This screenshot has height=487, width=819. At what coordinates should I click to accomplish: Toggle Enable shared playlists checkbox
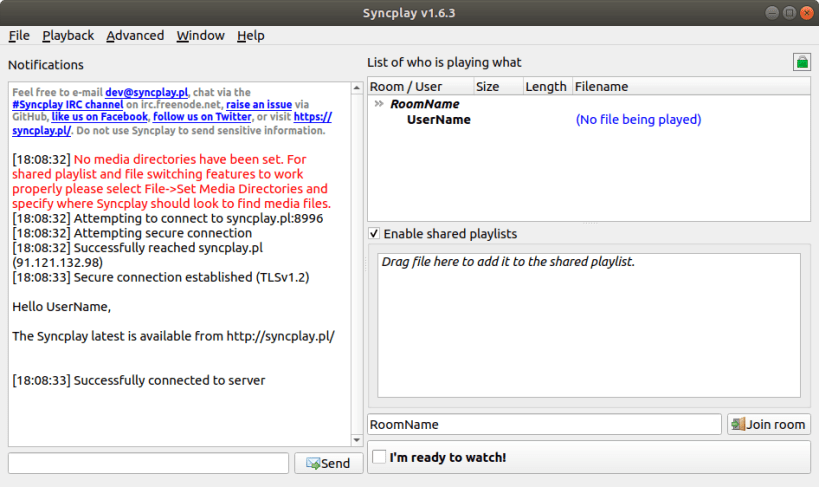coord(374,234)
